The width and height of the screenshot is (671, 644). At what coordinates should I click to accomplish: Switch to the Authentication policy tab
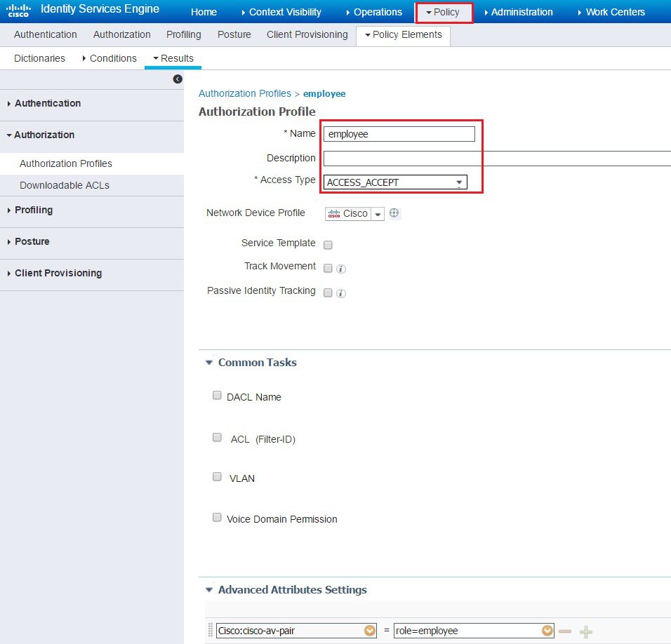(46, 34)
